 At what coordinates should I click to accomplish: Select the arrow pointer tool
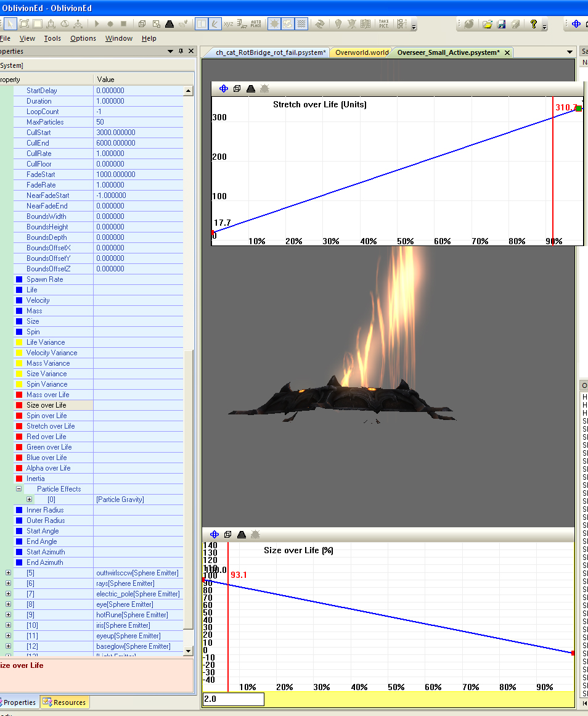pos(10,24)
